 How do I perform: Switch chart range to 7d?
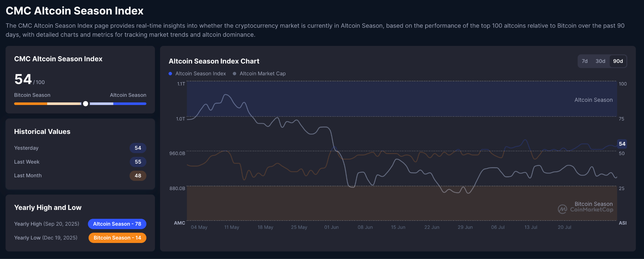585,61
